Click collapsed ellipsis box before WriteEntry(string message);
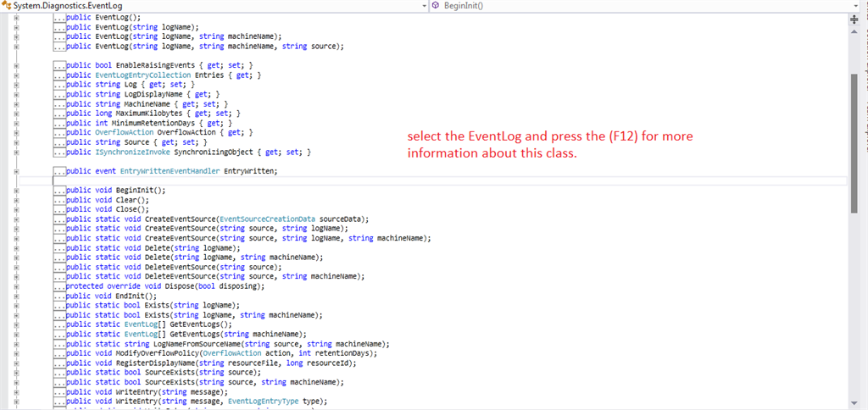The height and width of the screenshot is (410, 868). pos(60,391)
